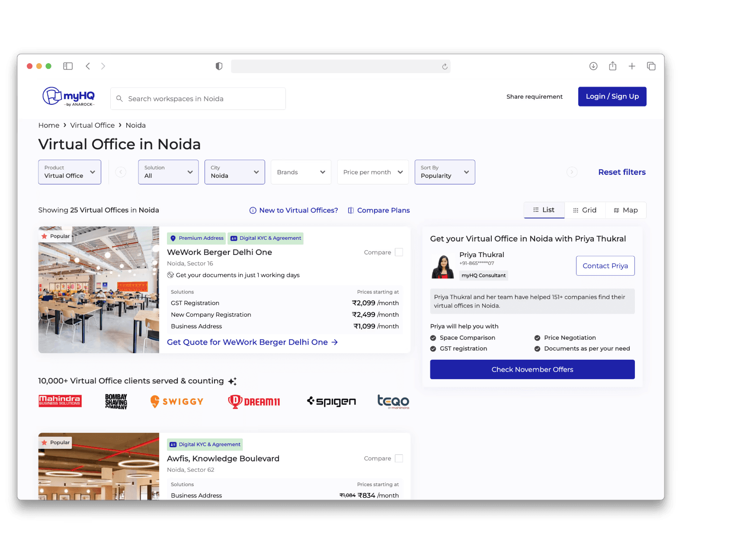
Task: Click the Premium Address badge
Action: click(197, 238)
